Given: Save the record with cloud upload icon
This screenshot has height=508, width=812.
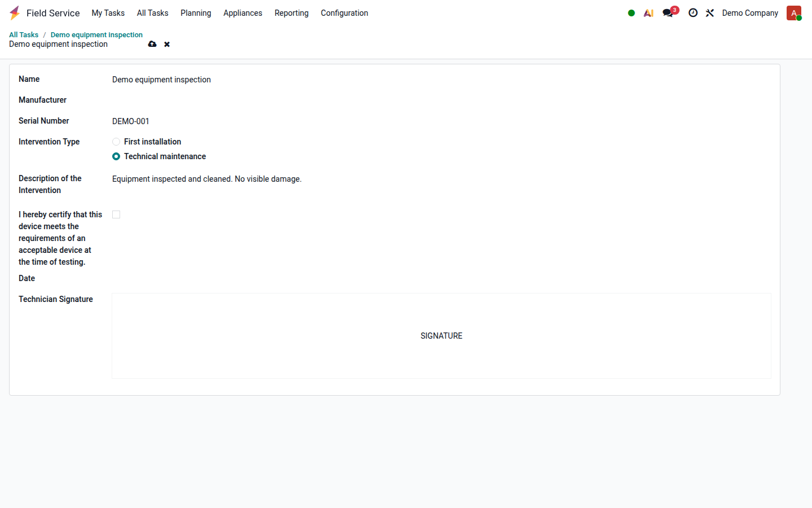Looking at the screenshot, I should [152, 44].
